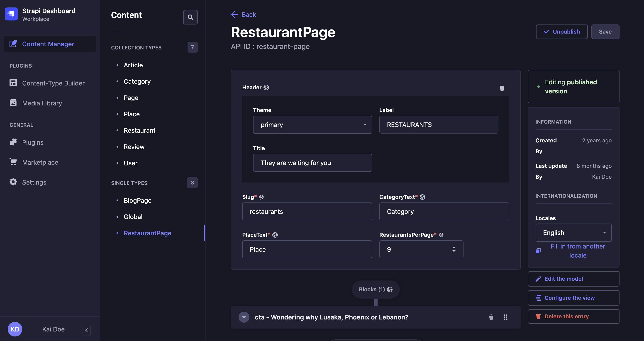Select the Restaurant collection type

(139, 130)
